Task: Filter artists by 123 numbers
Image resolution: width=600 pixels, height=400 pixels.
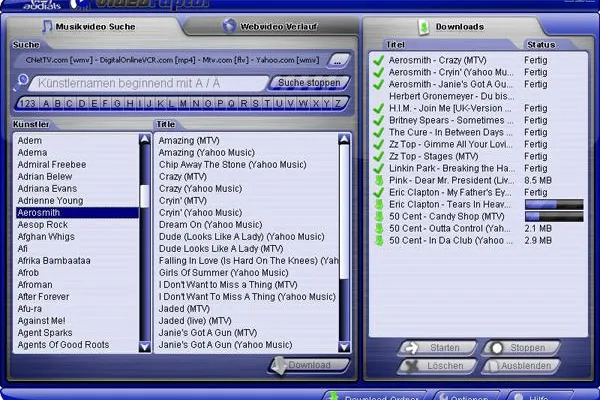Action: (28, 103)
